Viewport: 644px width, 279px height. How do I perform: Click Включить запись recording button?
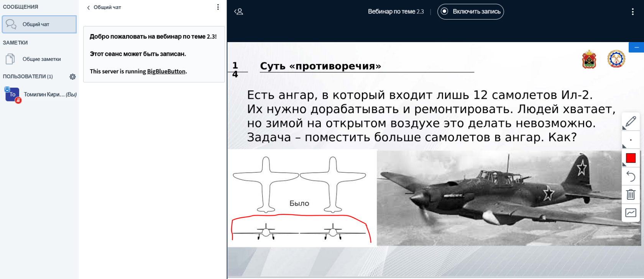click(471, 11)
